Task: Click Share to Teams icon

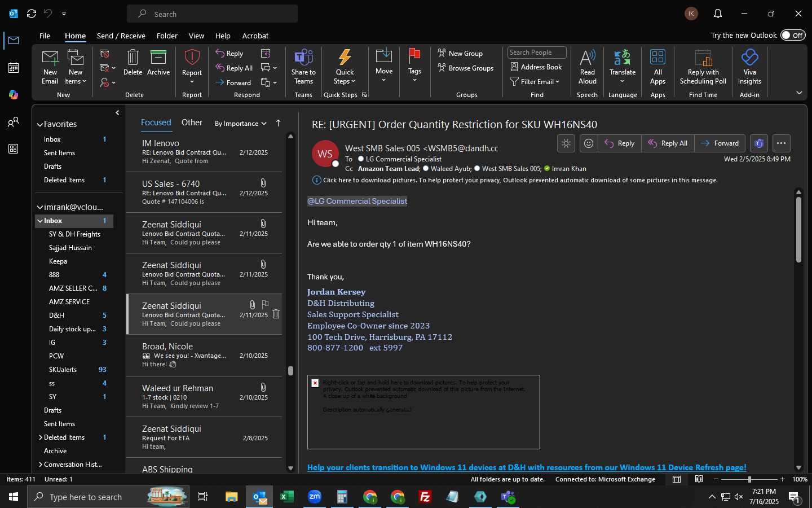Action: (303, 67)
